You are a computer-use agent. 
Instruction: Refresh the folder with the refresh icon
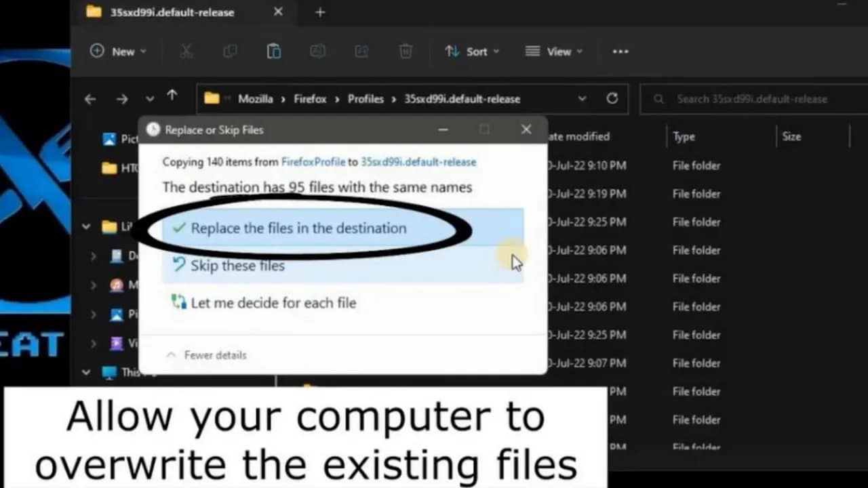click(612, 98)
